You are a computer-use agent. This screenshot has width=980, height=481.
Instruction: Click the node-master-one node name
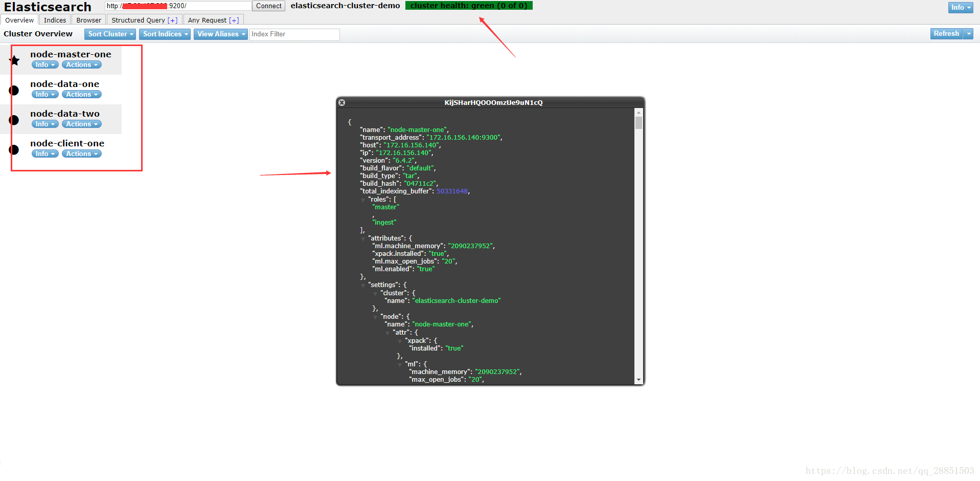(x=71, y=54)
